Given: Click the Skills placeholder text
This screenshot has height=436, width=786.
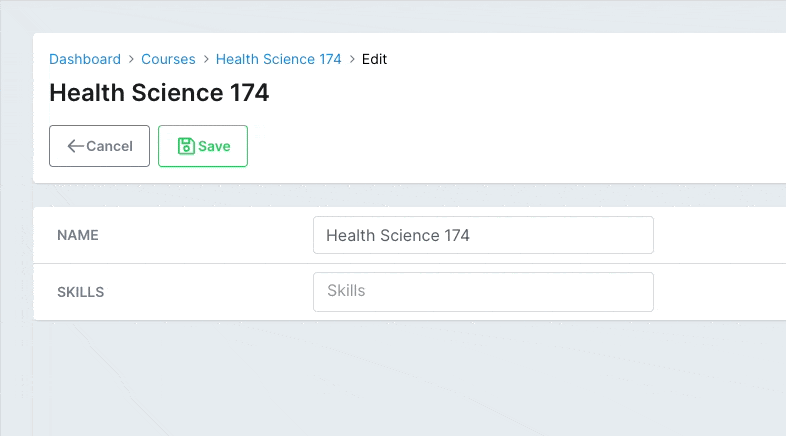Looking at the screenshot, I should coord(346,291).
